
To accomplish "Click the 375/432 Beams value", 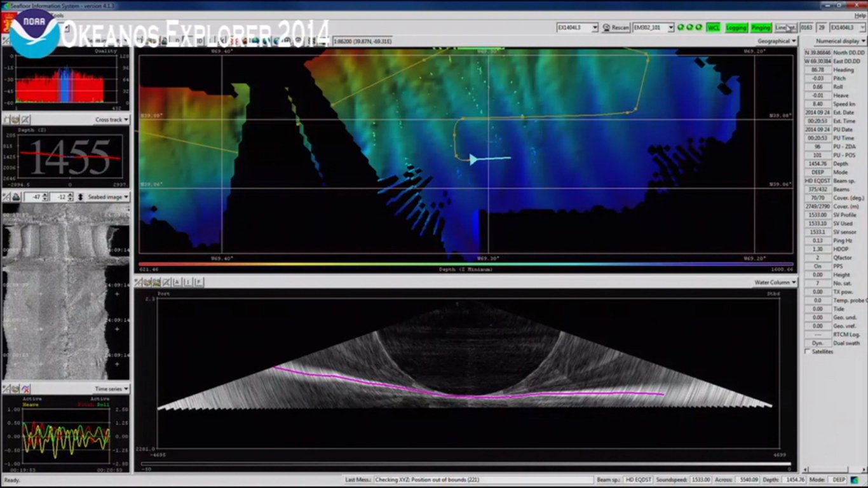I will tap(818, 189).
